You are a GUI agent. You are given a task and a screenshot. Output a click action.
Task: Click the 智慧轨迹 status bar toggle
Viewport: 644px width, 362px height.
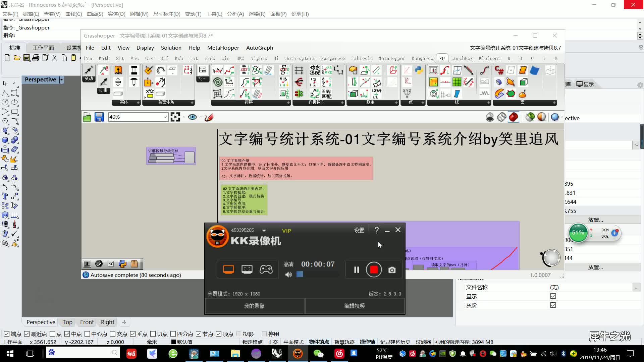tap(344, 342)
